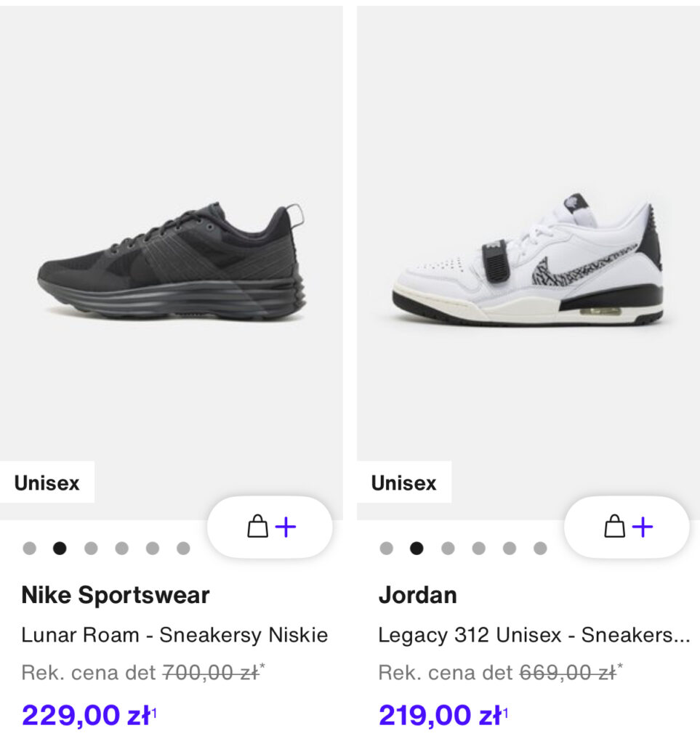
Task: Show last image dot of Nike shoe
Action: coord(183,549)
